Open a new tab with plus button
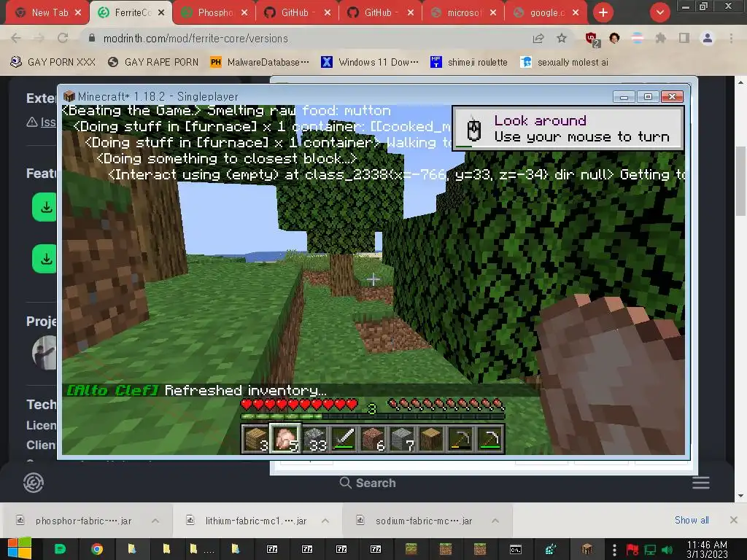The height and width of the screenshot is (560, 747). [603, 12]
